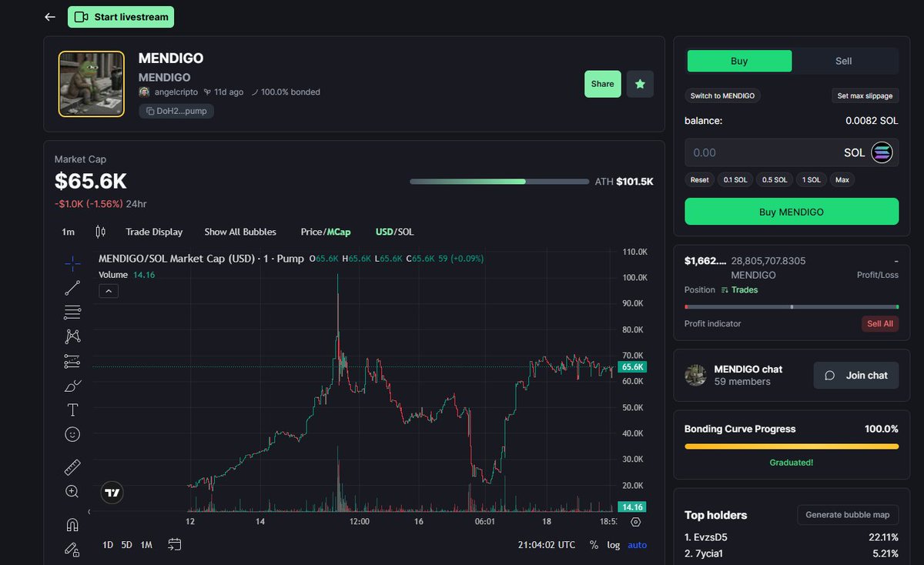Toggle the magnet snap mode
This screenshot has width=924, height=565.
[72, 525]
